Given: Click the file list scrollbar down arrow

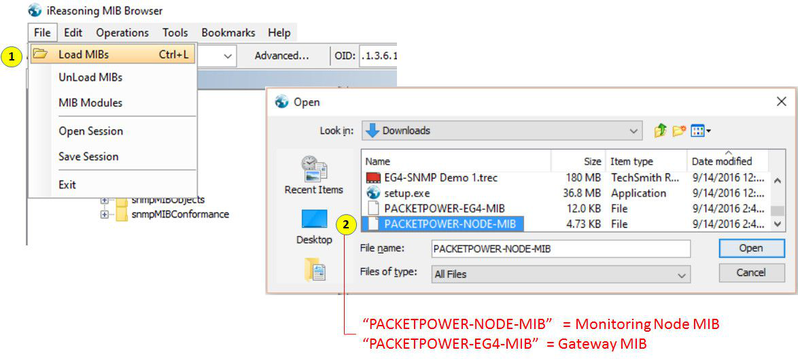Looking at the screenshot, I should click(777, 224).
